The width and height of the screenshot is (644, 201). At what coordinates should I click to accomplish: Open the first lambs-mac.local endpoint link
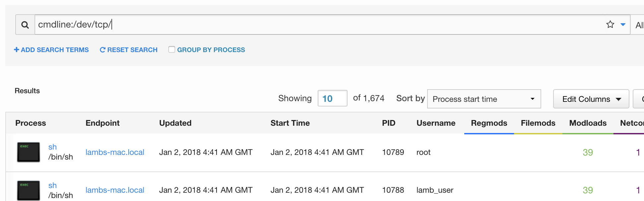pos(115,152)
